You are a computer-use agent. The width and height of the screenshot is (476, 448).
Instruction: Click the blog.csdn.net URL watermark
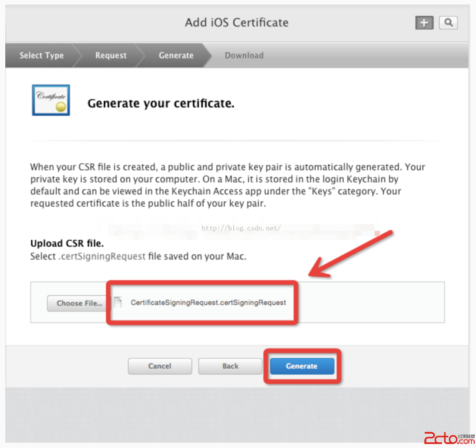coord(241,228)
